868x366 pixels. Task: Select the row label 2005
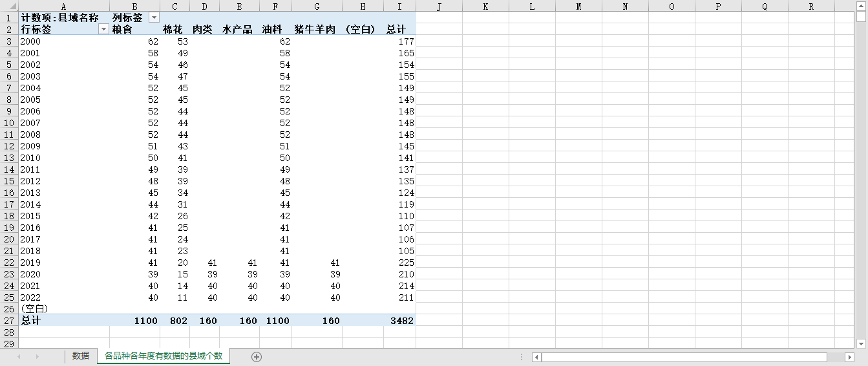[63, 99]
